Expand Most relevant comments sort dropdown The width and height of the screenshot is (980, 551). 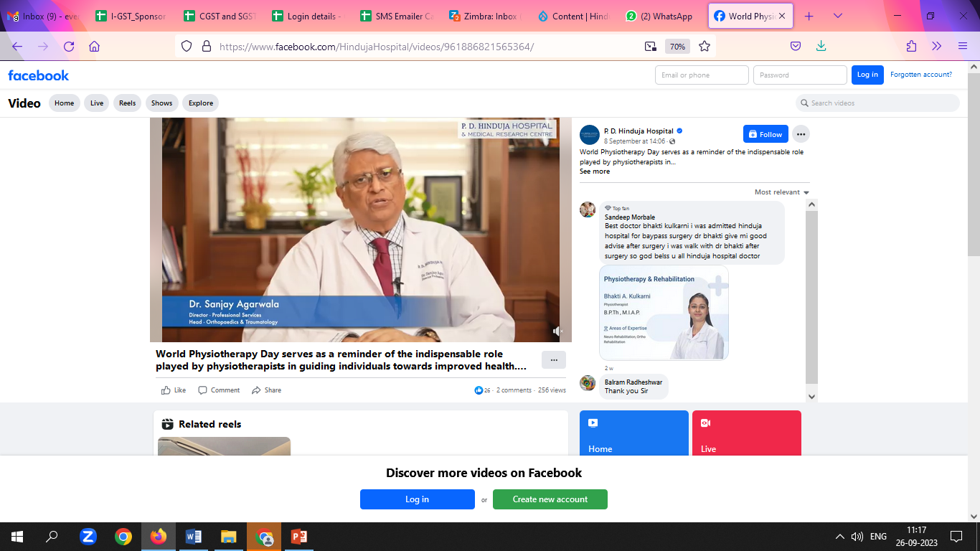tap(782, 192)
